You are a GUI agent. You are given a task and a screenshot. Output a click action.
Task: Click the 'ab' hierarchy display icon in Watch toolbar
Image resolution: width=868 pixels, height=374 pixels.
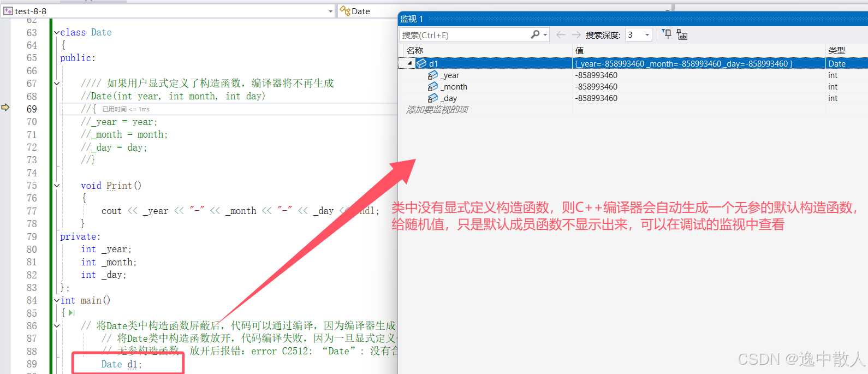(x=682, y=34)
